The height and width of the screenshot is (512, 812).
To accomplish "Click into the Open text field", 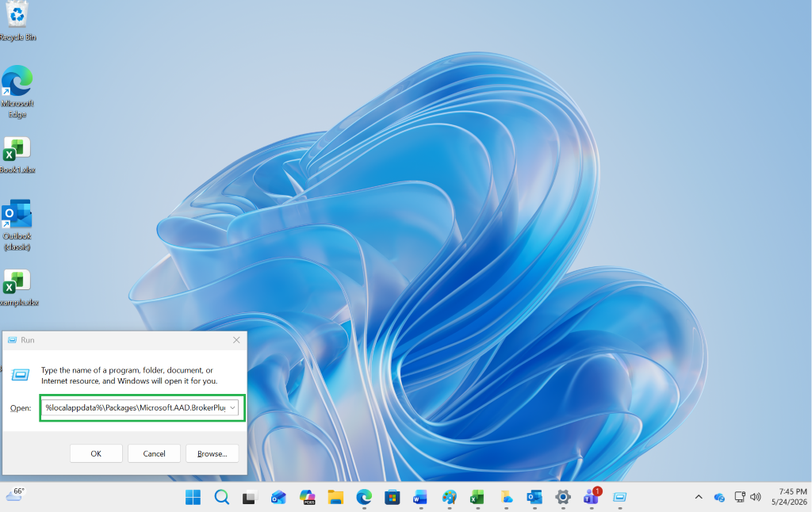I will point(136,408).
